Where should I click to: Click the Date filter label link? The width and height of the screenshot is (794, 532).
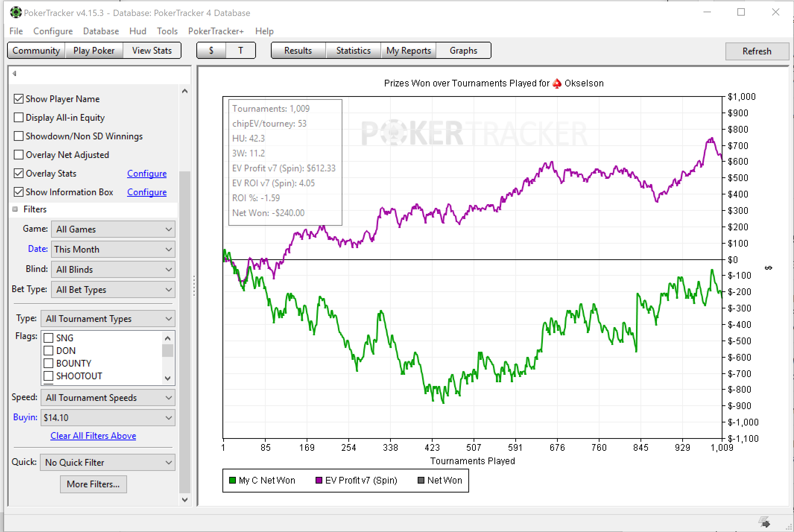(38, 249)
